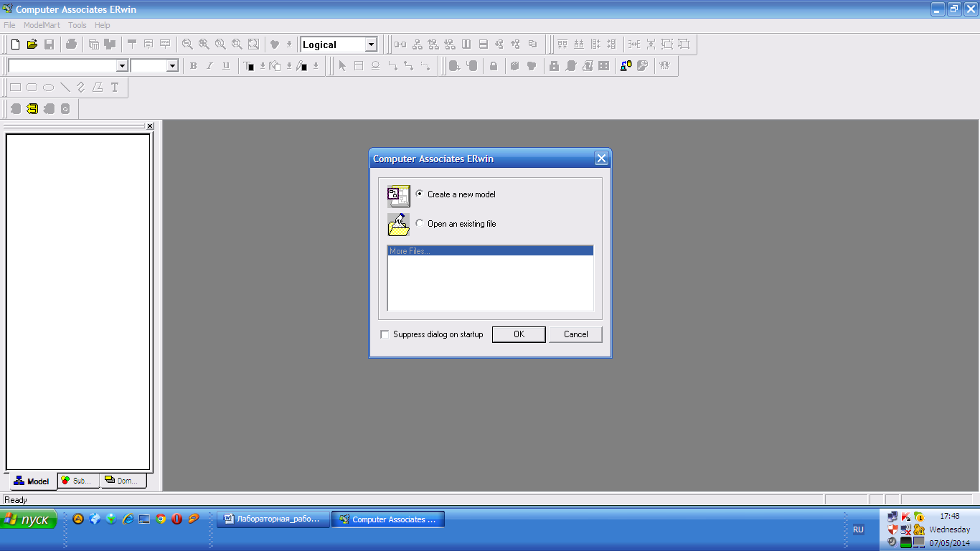Click the text color icon

(x=248, y=66)
